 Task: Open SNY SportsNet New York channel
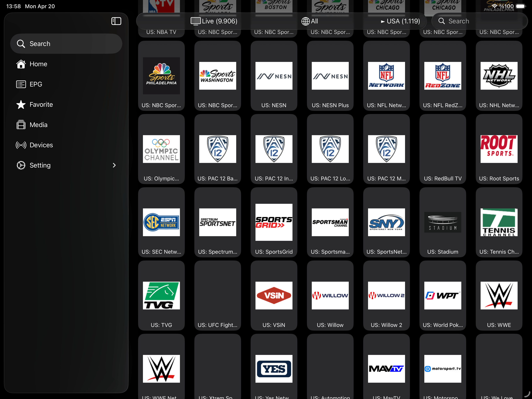click(387, 222)
